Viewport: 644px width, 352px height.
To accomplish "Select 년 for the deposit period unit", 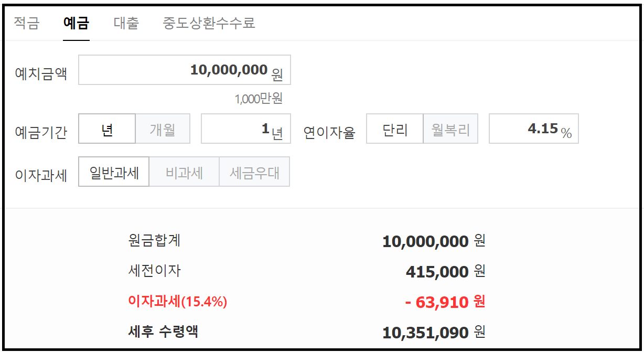I will tap(106, 129).
